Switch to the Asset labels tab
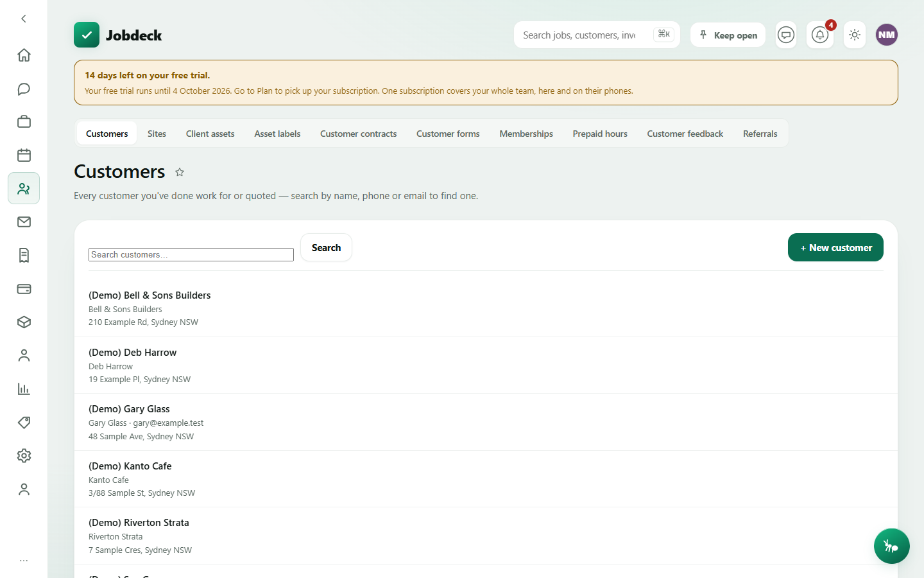Viewport: 924px width, 578px height. [x=277, y=134]
